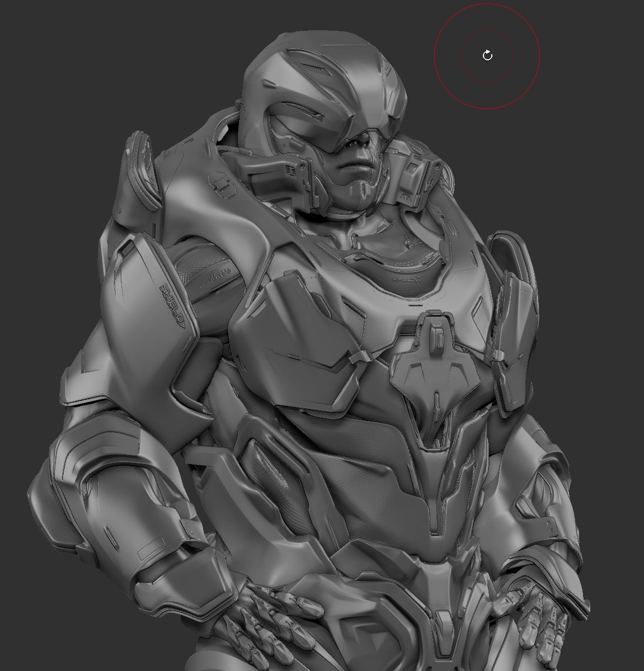This screenshot has width=644, height=671.
Task: Click the bottom edge of the rotation circle
Action: (x=486, y=105)
